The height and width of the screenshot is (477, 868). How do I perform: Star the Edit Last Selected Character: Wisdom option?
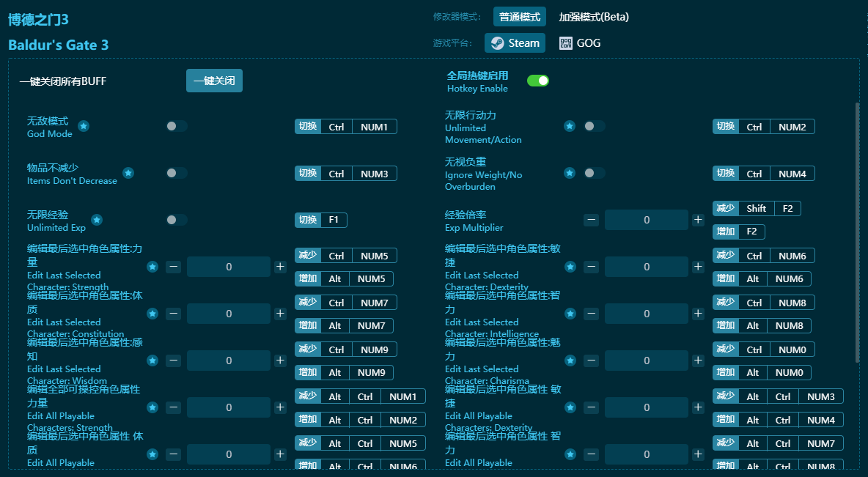point(152,360)
